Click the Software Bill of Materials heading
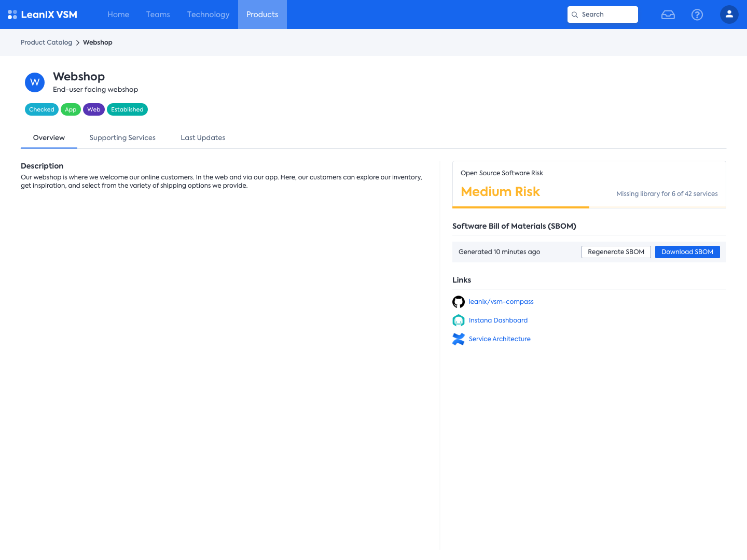This screenshot has height=560, width=747. (x=514, y=226)
